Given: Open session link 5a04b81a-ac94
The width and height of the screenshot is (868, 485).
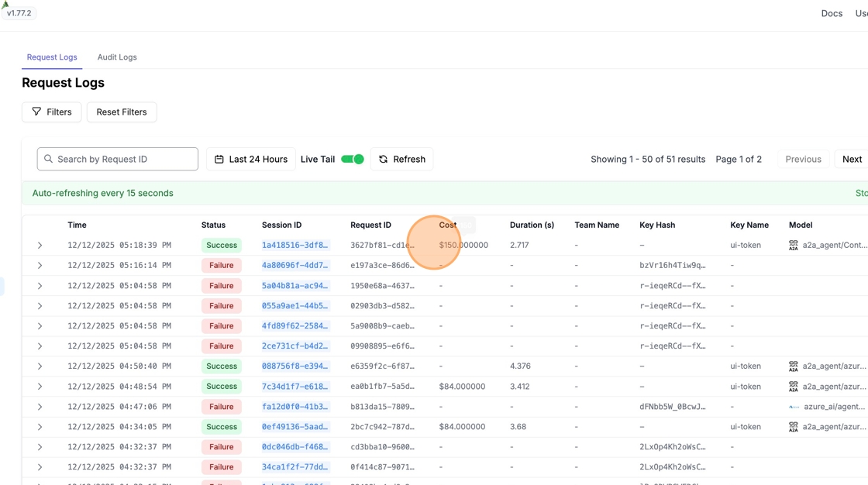Looking at the screenshot, I should (x=295, y=286).
